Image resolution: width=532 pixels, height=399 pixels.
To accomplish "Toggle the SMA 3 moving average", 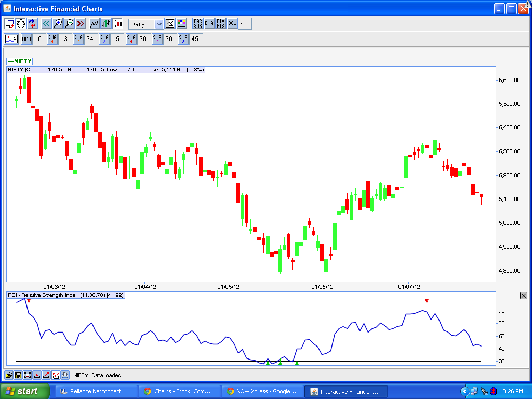I will 183,39.
